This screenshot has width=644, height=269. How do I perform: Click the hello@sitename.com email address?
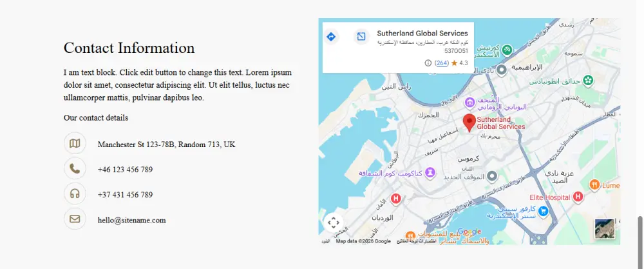tap(132, 220)
